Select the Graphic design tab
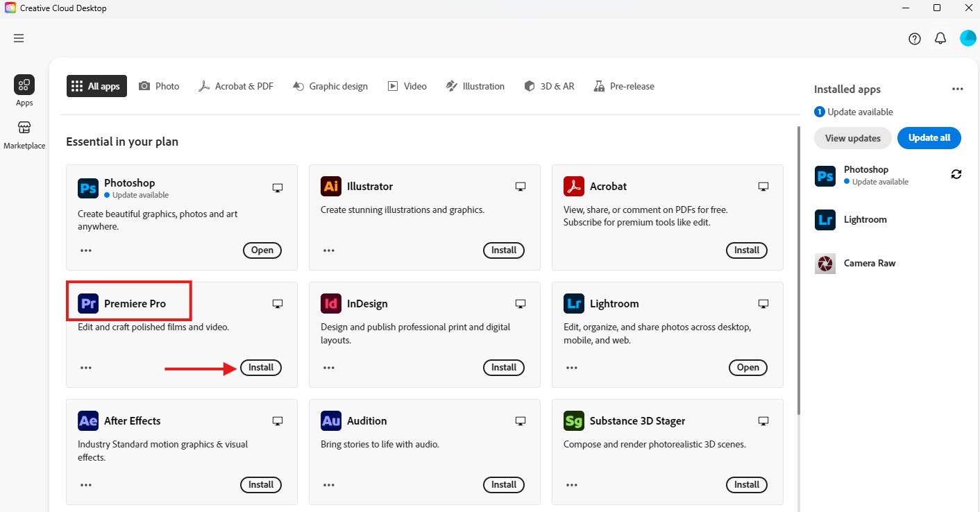Screen dimensions: 980x512 click(x=330, y=86)
